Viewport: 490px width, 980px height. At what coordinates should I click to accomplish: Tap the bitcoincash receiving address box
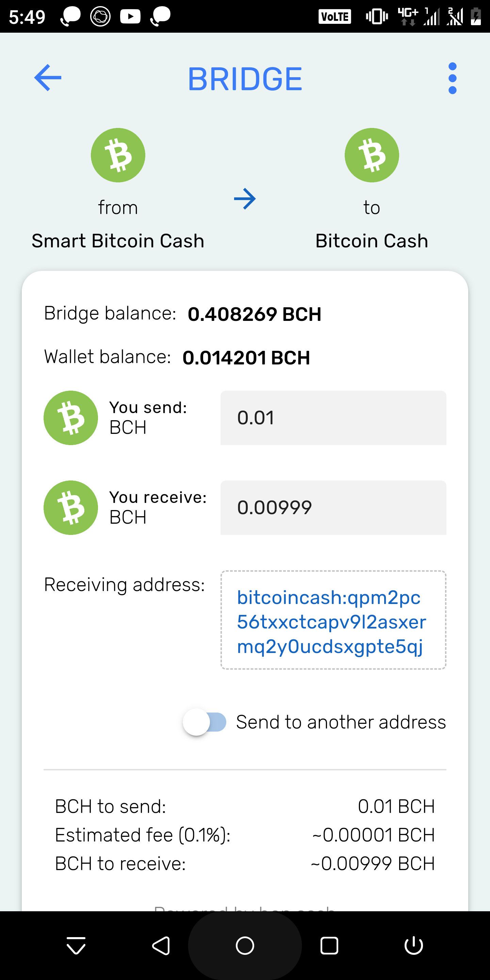point(333,620)
